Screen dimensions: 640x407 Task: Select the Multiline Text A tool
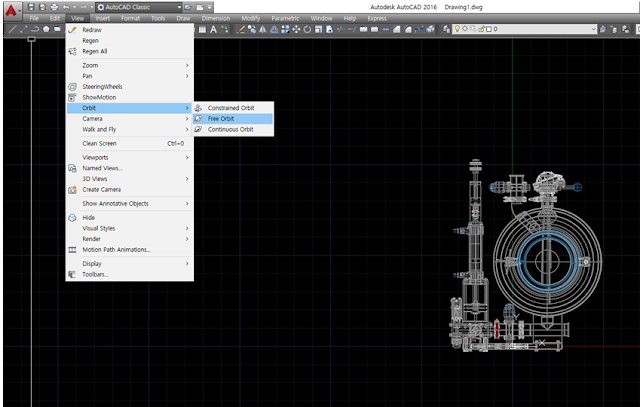pyautogui.click(x=213, y=29)
